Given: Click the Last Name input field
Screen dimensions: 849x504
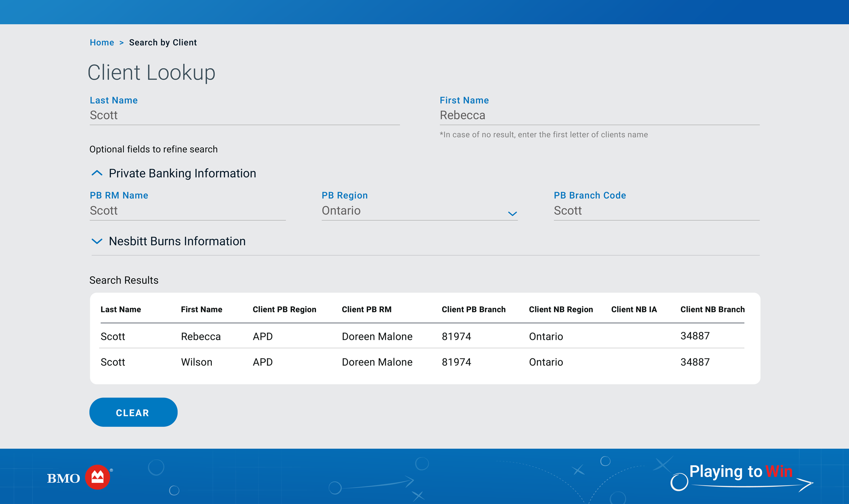Looking at the screenshot, I should 244,115.
